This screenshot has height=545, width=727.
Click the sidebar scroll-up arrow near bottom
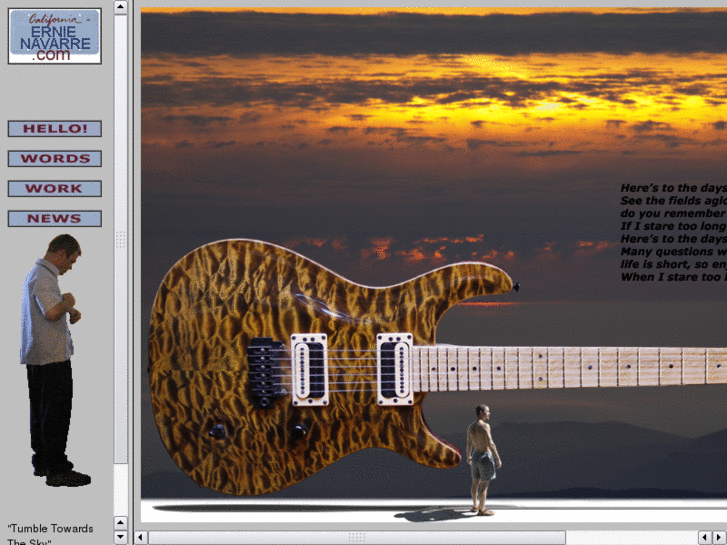point(121,523)
